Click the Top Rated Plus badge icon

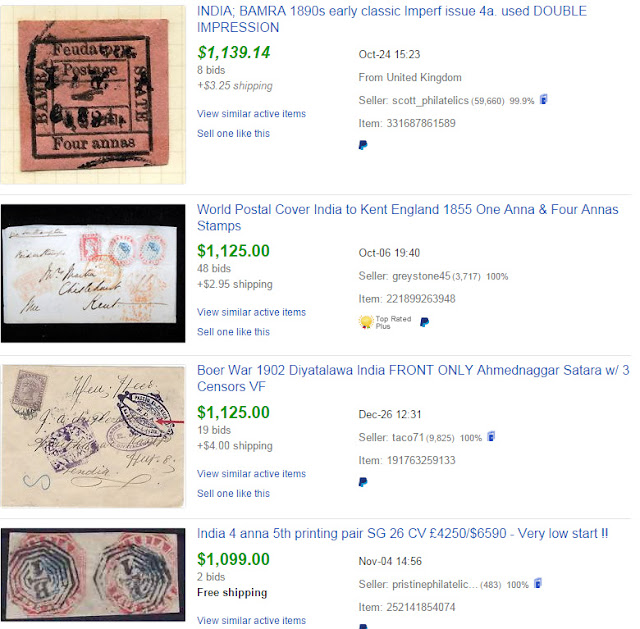(366, 322)
